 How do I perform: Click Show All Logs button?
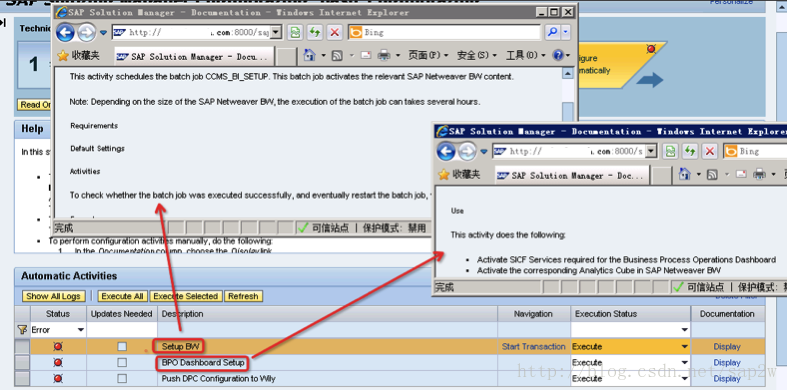[53, 296]
